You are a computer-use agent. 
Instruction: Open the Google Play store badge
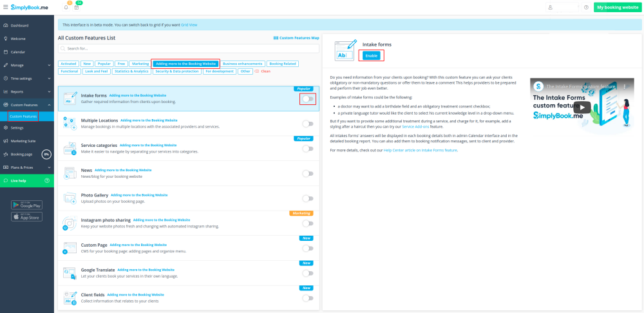pyautogui.click(x=26, y=205)
